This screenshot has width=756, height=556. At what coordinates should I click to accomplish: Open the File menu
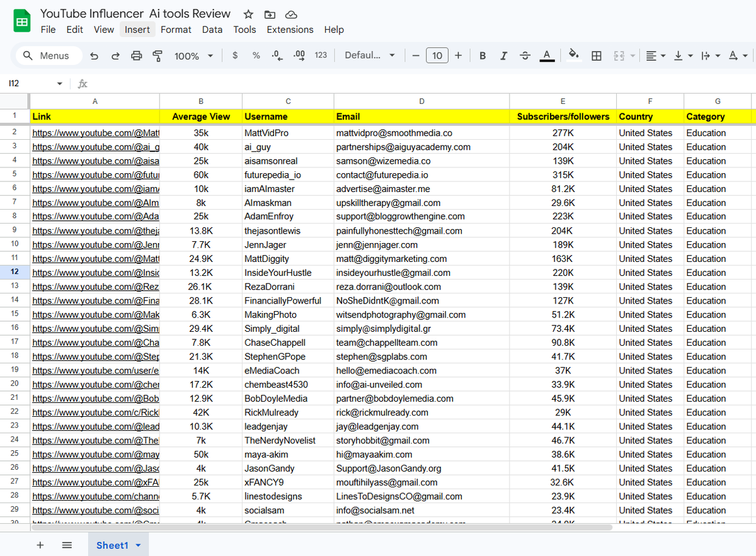point(48,30)
